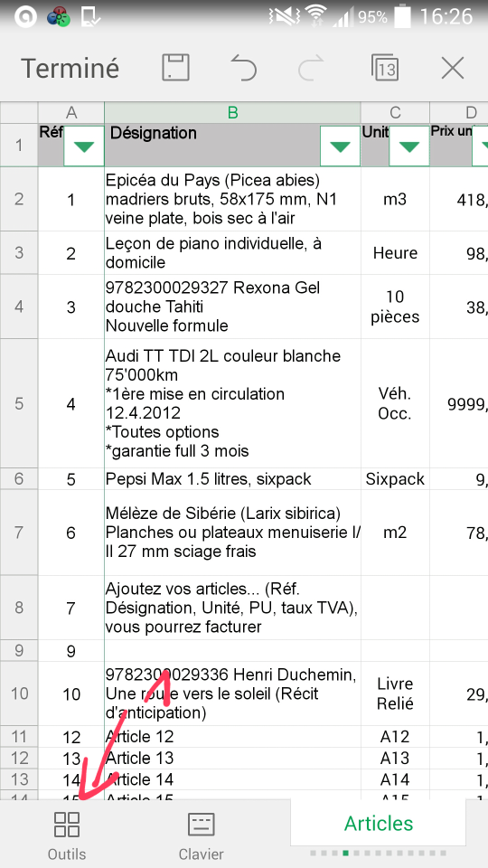Select column B header

pos(232,113)
